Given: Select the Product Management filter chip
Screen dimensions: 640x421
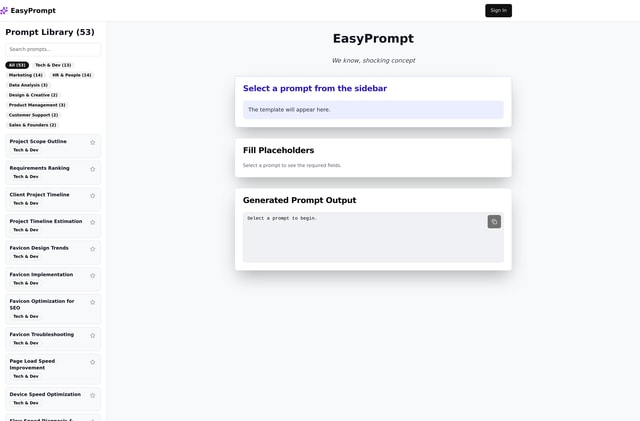Looking at the screenshot, I should point(37,105).
